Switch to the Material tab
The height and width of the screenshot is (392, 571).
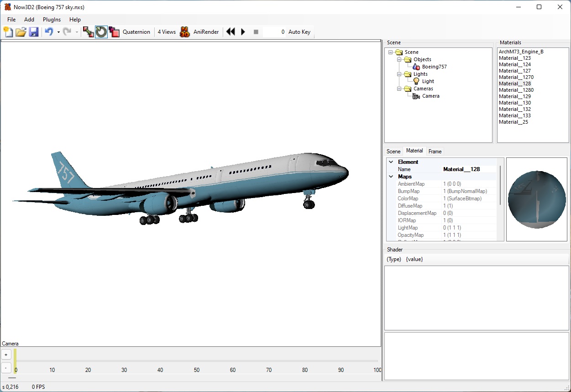click(414, 151)
